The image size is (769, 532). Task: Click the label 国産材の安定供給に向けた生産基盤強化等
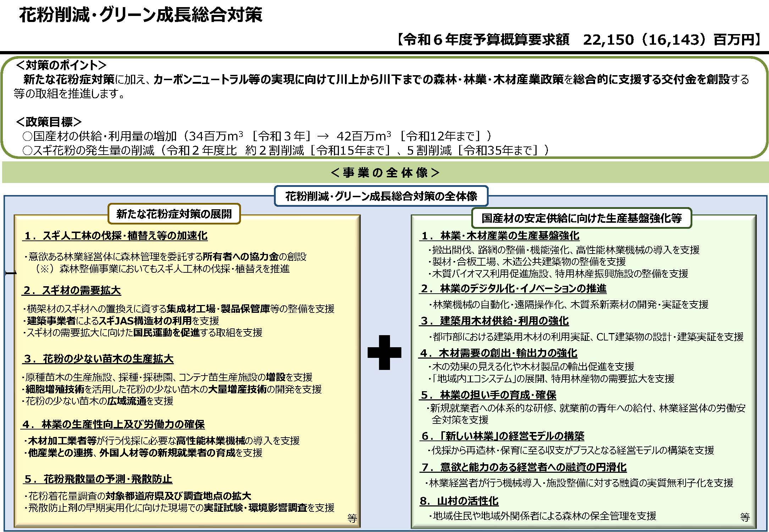pyautogui.click(x=582, y=218)
